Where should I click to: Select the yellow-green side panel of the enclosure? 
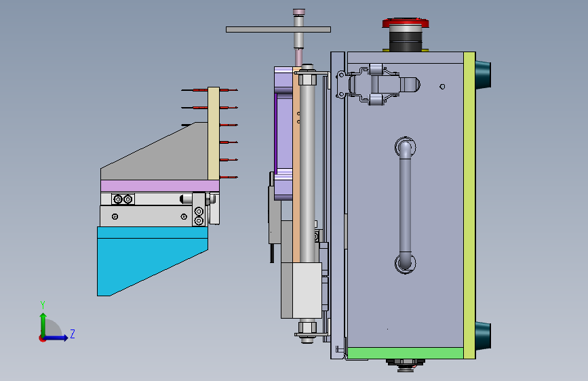[x=469, y=205]
